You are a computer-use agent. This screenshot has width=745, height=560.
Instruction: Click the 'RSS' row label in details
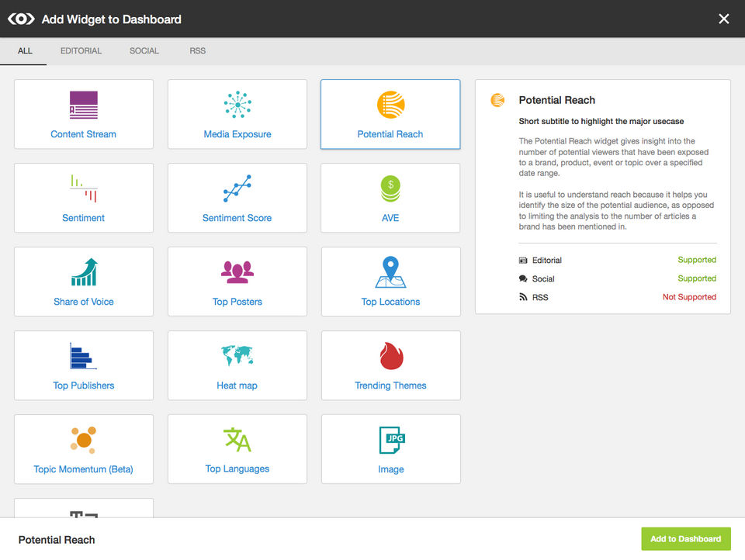tap(540, 297)
